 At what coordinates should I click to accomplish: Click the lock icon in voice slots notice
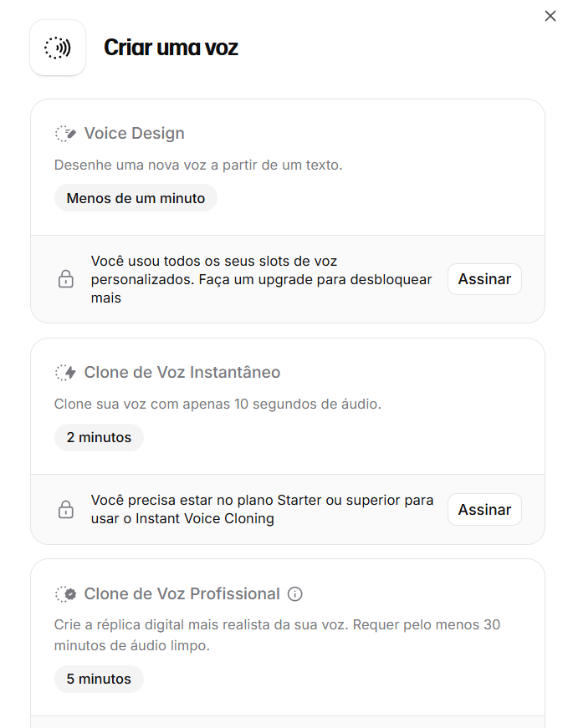[x=65, y=279]
